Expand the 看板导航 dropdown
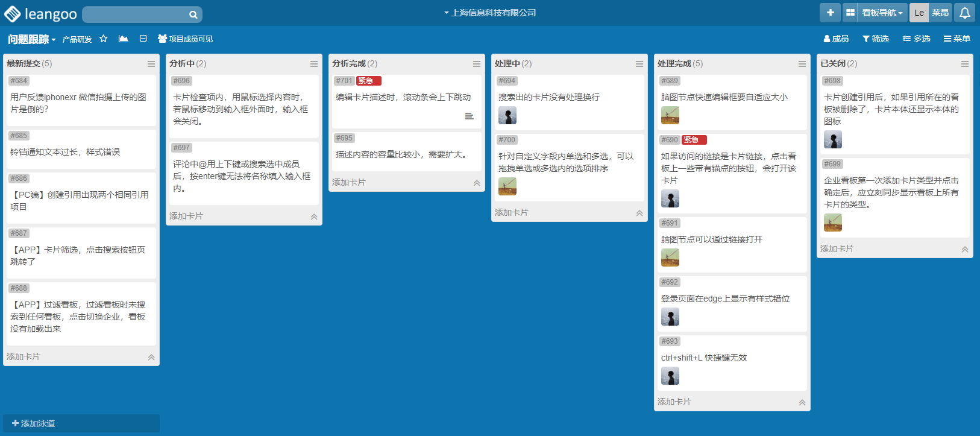Viewport: 980px width, 436px height. tap(882, 13)
